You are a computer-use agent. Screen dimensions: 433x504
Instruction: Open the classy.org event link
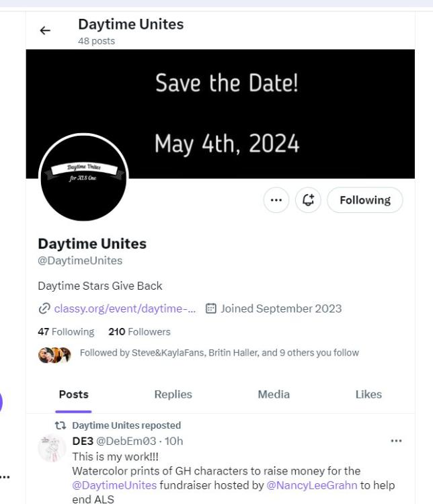(x=125, y=308)
